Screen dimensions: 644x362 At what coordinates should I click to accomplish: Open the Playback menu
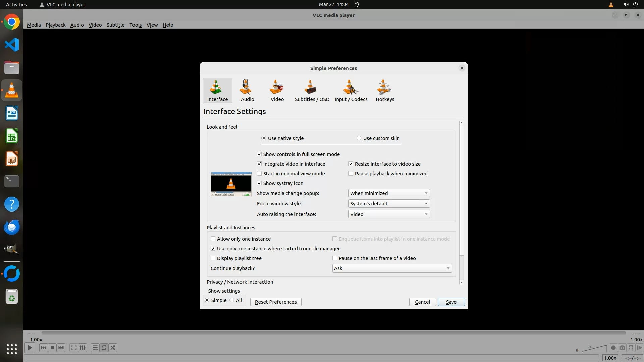point(55,25)
